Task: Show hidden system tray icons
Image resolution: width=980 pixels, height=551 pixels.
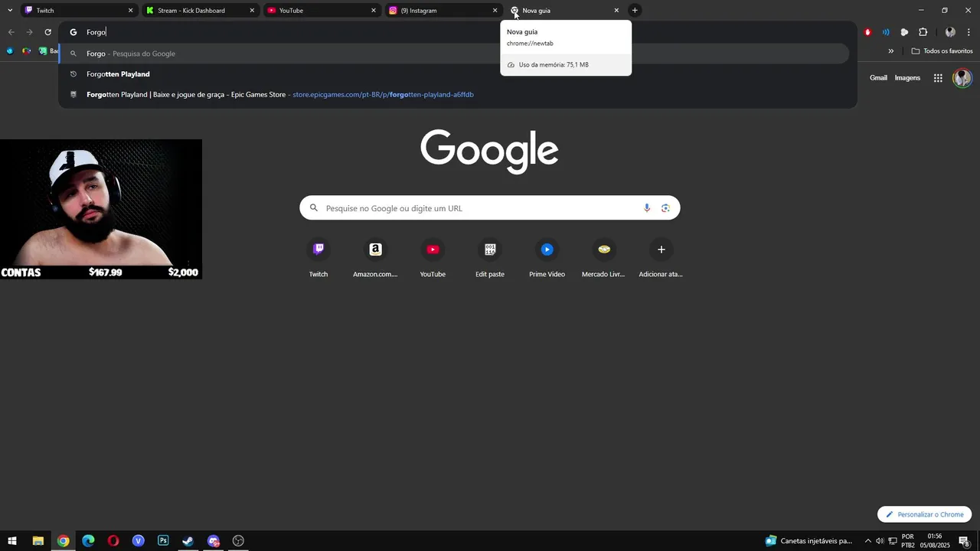Action: click(x=867, y=541)
